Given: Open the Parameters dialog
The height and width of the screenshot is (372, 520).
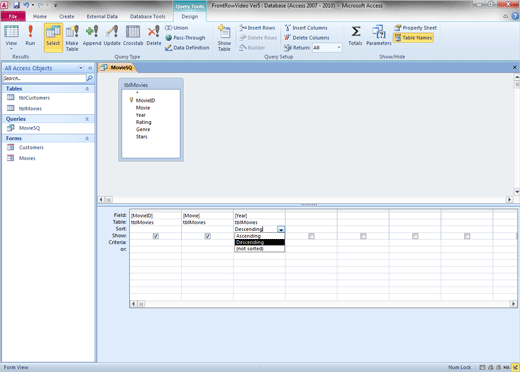Looking at the screenshot, I should coord(379,35).
